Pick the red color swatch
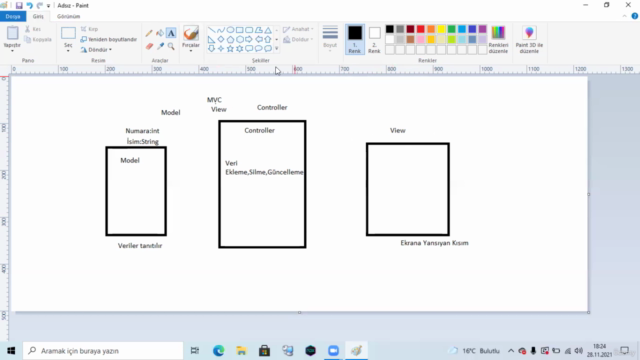 (x=421, y=29)
